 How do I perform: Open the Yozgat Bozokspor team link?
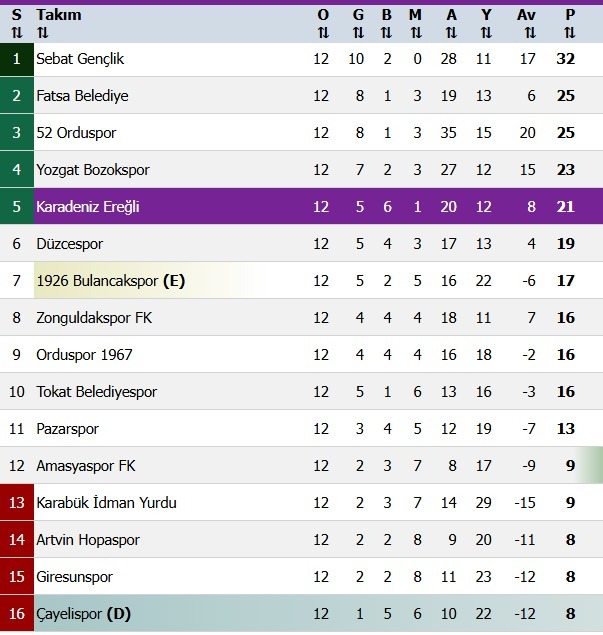[x=92, y=170]
